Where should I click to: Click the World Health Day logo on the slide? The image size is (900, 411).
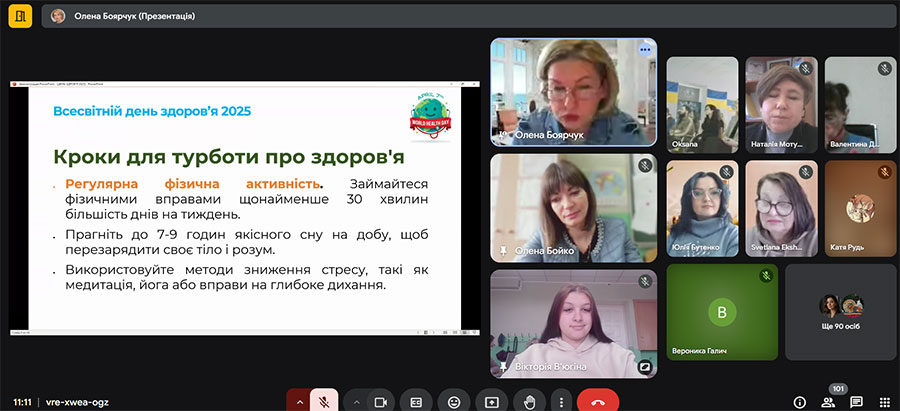tap(430, 117)
